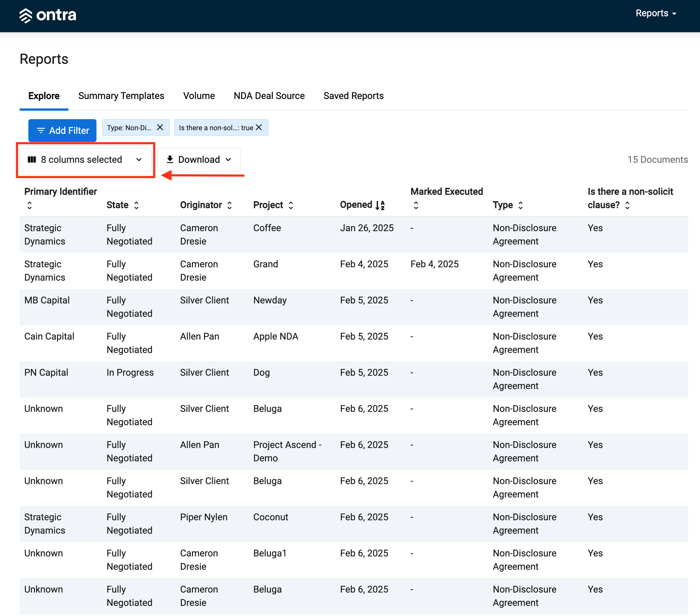The height and width of the screenshot is (616, 700).
Task: Open the NDA Deal Source tab
Action: [269, 96]
